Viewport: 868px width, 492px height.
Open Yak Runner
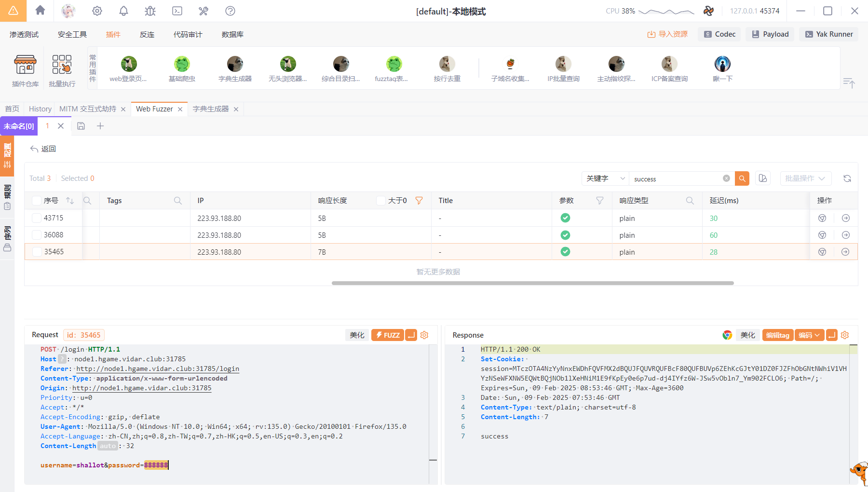829,34
